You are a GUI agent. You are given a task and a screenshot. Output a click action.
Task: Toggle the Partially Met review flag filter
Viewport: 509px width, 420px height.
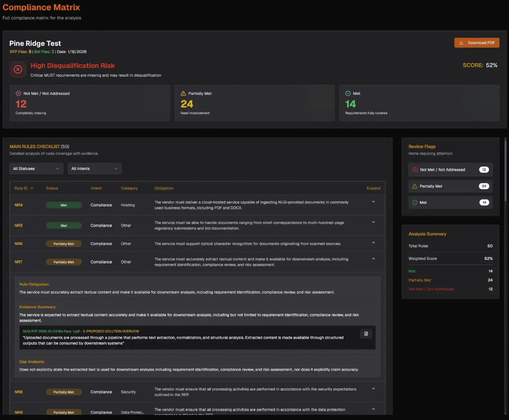[450, 186]
